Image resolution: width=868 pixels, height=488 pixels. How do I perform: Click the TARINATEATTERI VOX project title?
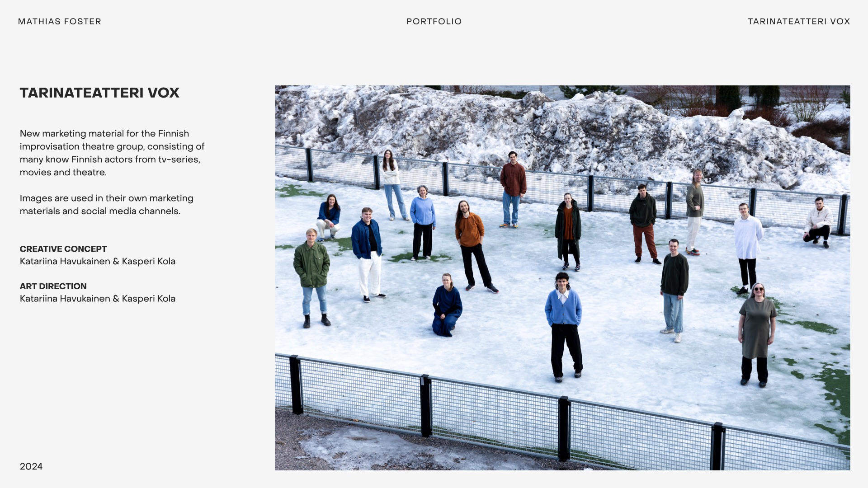[x=99, y=93]
